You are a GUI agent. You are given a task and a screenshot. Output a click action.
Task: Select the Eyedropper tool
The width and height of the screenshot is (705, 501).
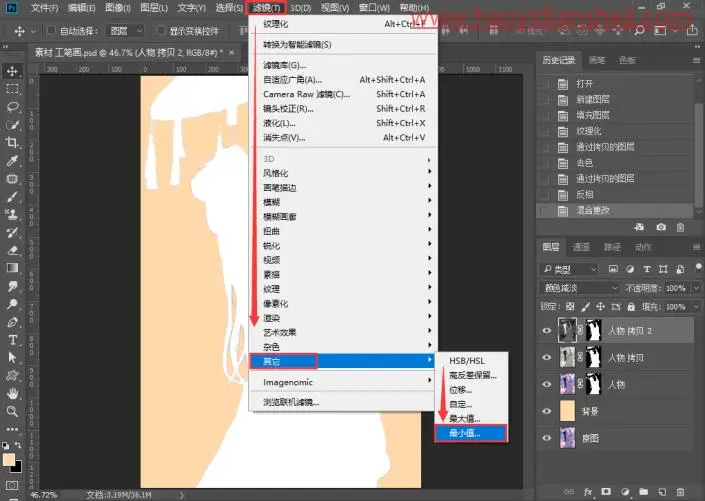coord(12,161)
